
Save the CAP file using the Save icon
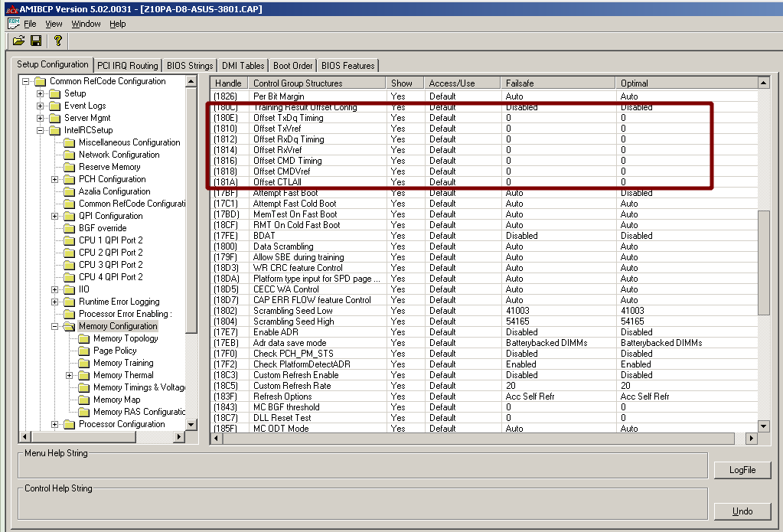(35, 41)
